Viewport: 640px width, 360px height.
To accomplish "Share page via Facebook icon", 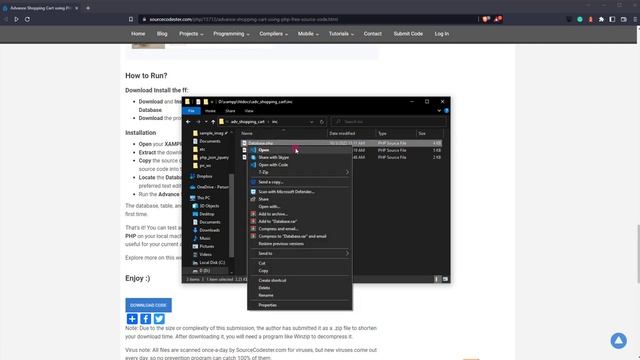I will point(146,319).
